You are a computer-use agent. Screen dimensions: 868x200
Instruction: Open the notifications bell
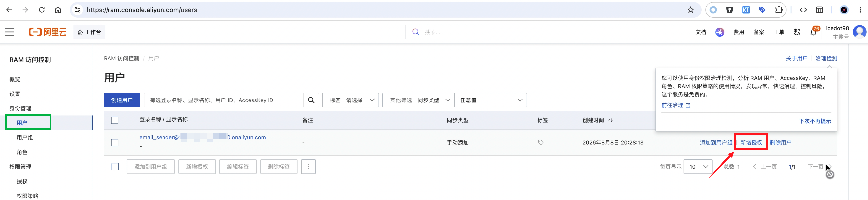(814, 32)
